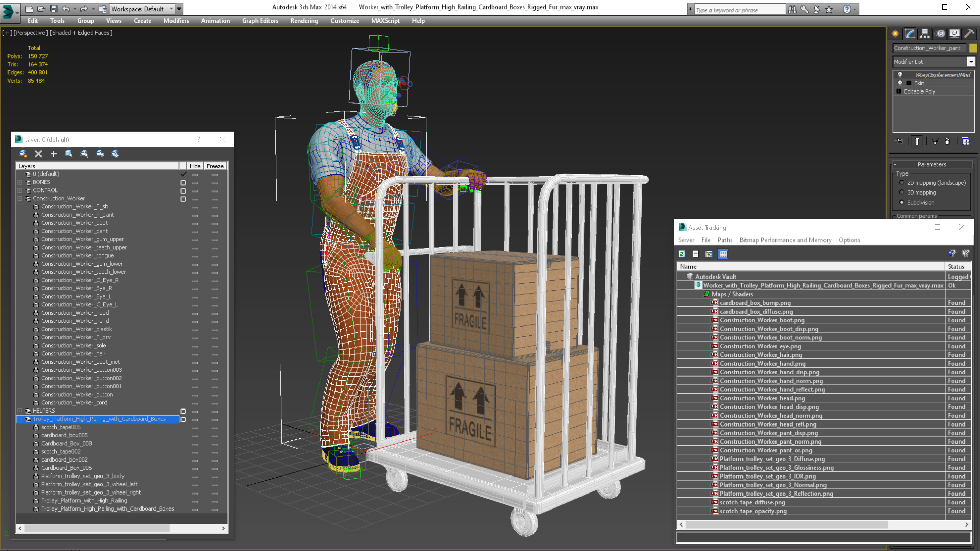Click the Open File folder icon

pos(42,9)
